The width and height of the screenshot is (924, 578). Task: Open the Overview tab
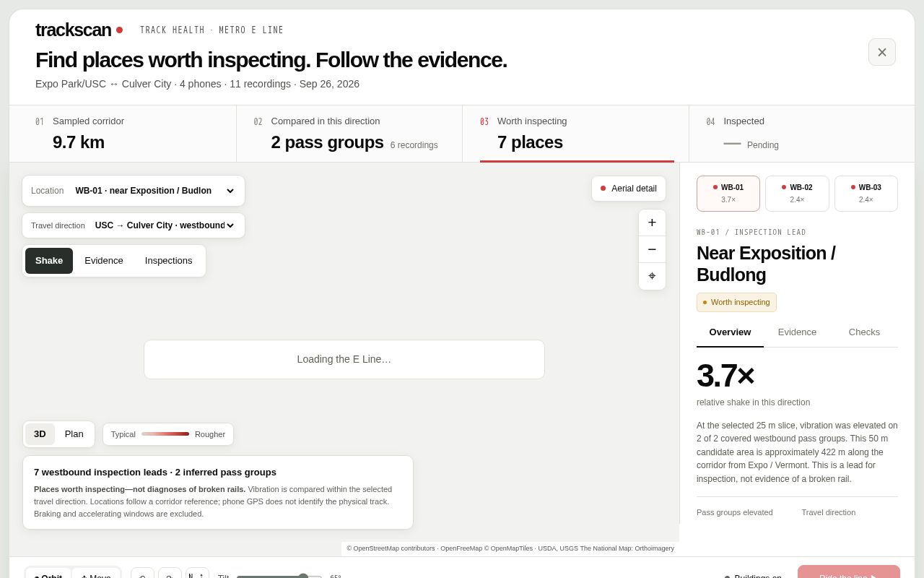[730, 332]
